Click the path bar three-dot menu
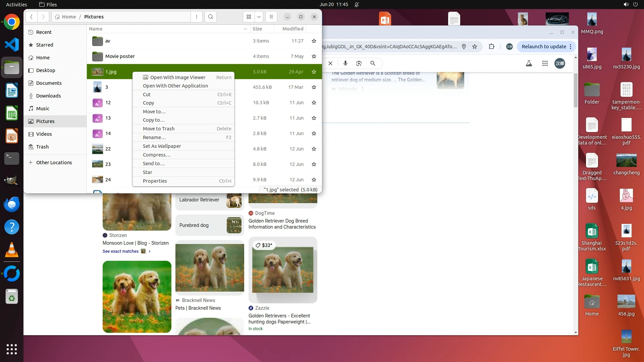Image resolution: width=644 pixels, height=362 pixels. pos(197,17)
